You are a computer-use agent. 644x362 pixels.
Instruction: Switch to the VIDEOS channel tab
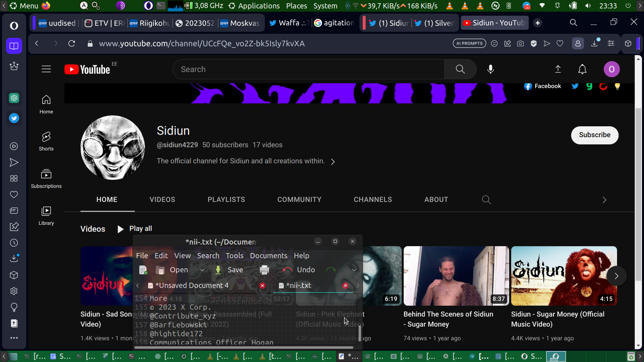coord(163,200)
